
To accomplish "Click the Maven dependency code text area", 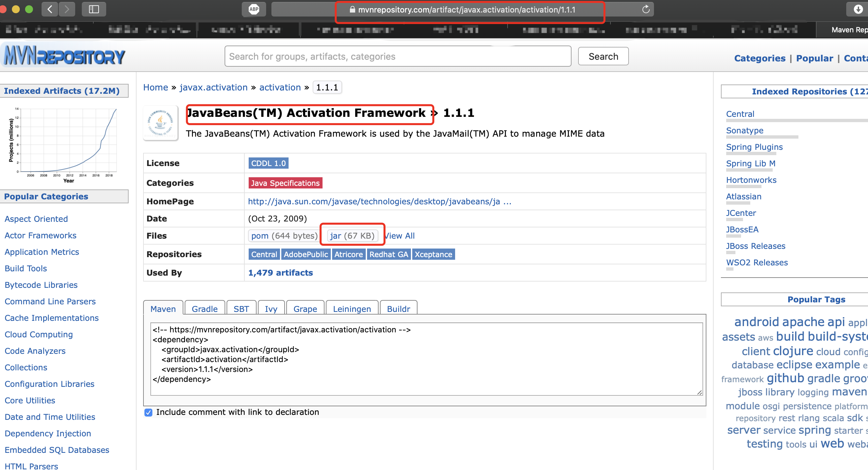I will 426,359.
